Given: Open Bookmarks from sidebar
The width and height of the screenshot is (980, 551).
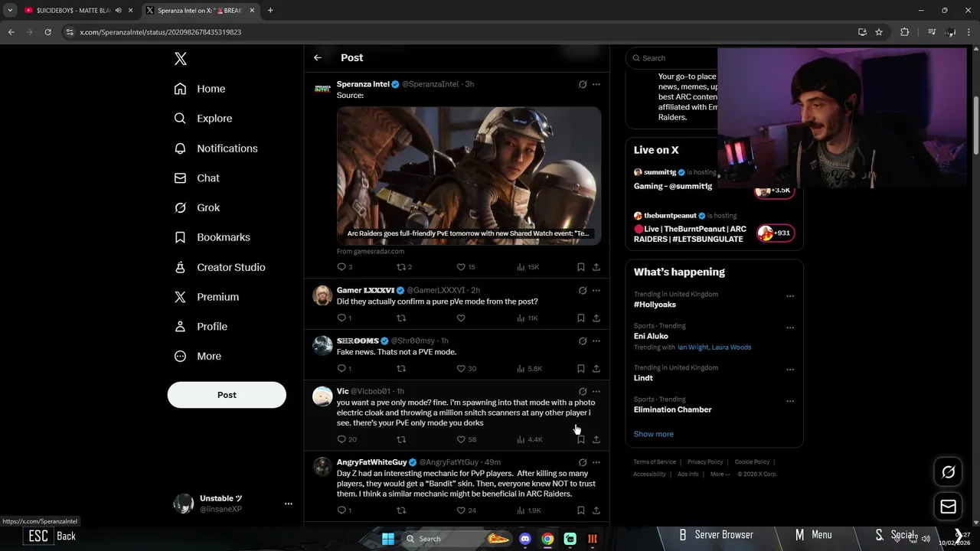Looking at the screenshot, I should click(212, 237).
